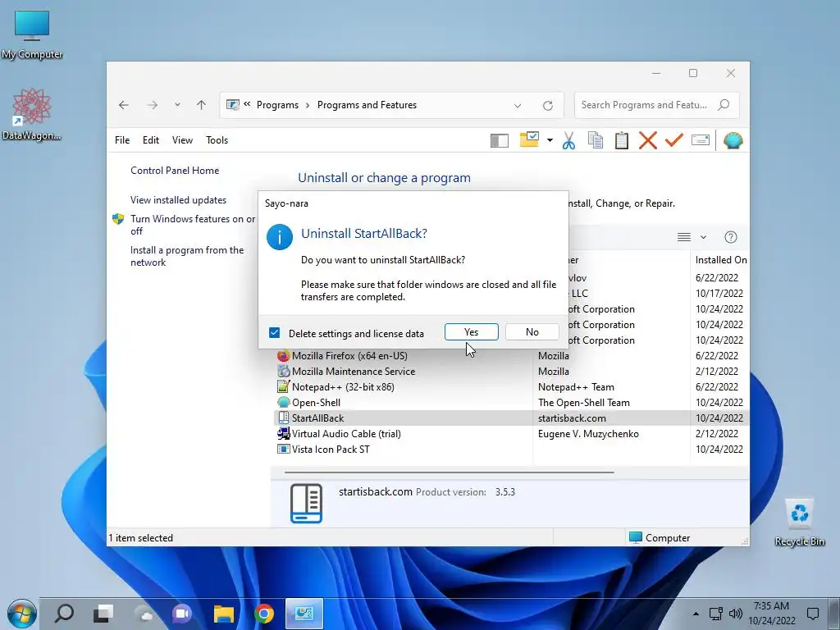Expand recent locations dropdown arrow
Viewport: 840px width, 630px height.
click(177, 105)
